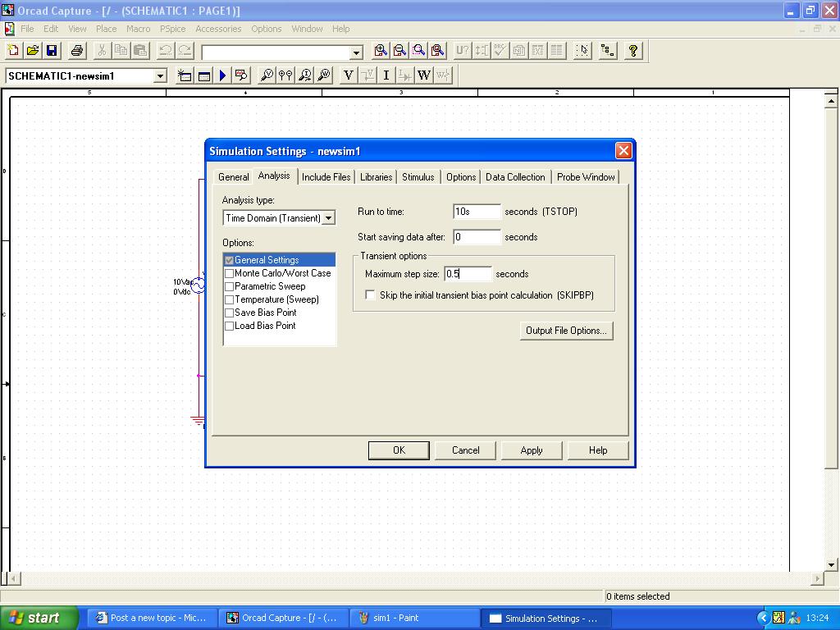The image size is (840, 630).
Task: Enable bias voltage display V icon
Action: (x=348, y=75)
